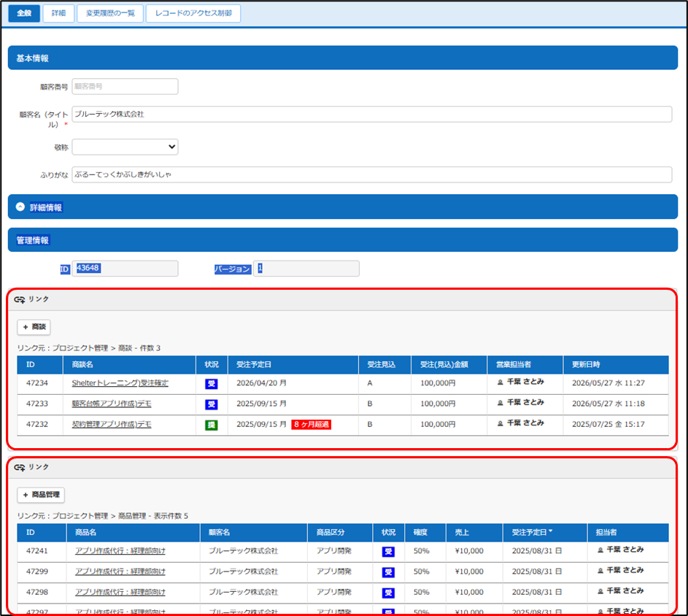Click timestamp 2026/05/27 水 11:27

pyautogui.click(x=608, y=383)
